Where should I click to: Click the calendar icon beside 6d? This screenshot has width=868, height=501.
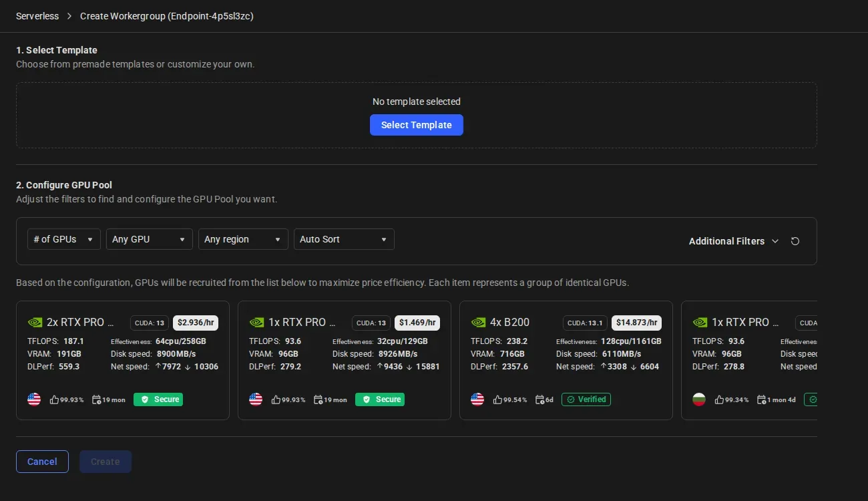point(539,399)
